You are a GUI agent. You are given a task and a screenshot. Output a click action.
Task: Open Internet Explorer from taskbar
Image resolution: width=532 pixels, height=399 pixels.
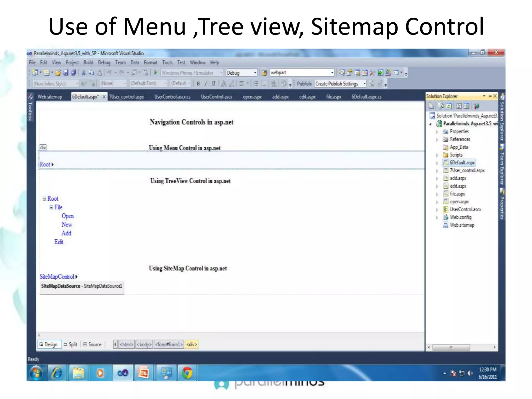57,373
